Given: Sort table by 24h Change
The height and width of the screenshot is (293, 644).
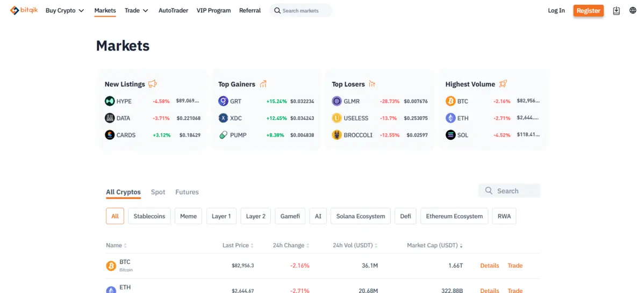Looking at the screenshot, I should 291,245.
